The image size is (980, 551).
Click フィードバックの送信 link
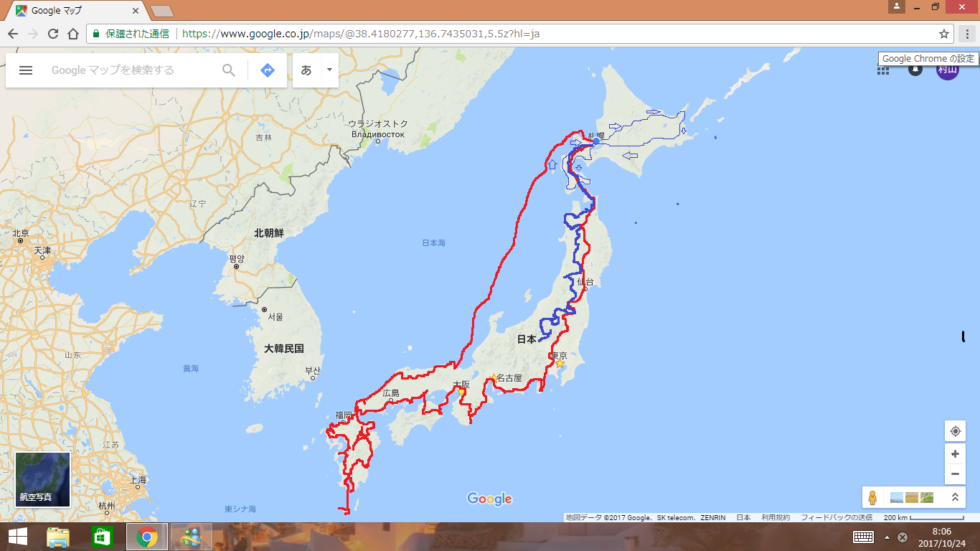point(837,517)
